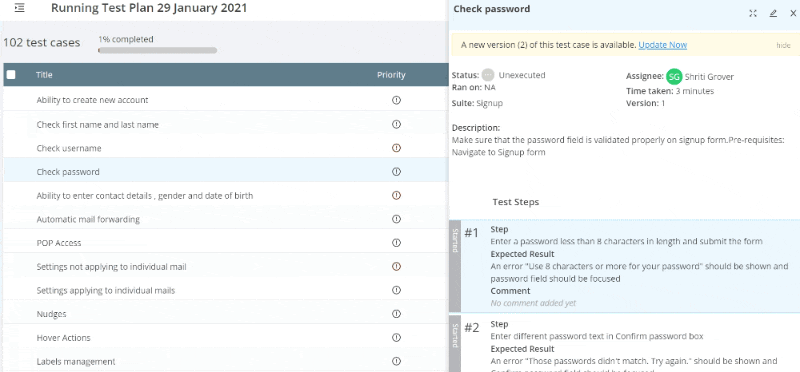Image resolution: width=800 pixels, height=372 pixels.
Task: Click priority icon for Labels management
Action: click(396, 361)
